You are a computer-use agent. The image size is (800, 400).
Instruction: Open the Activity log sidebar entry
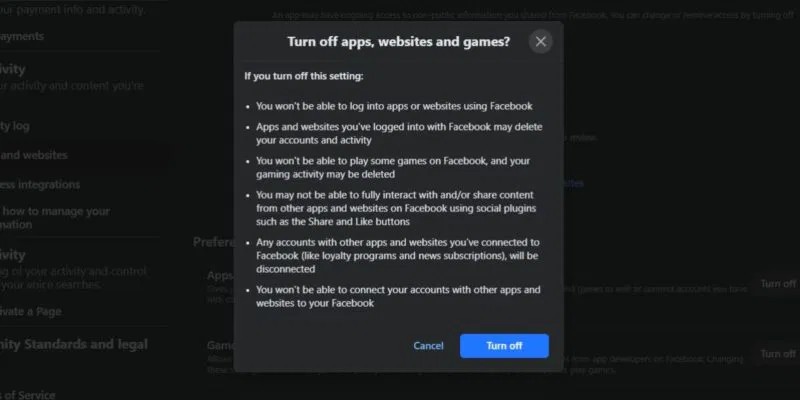[x=15, y=126]
